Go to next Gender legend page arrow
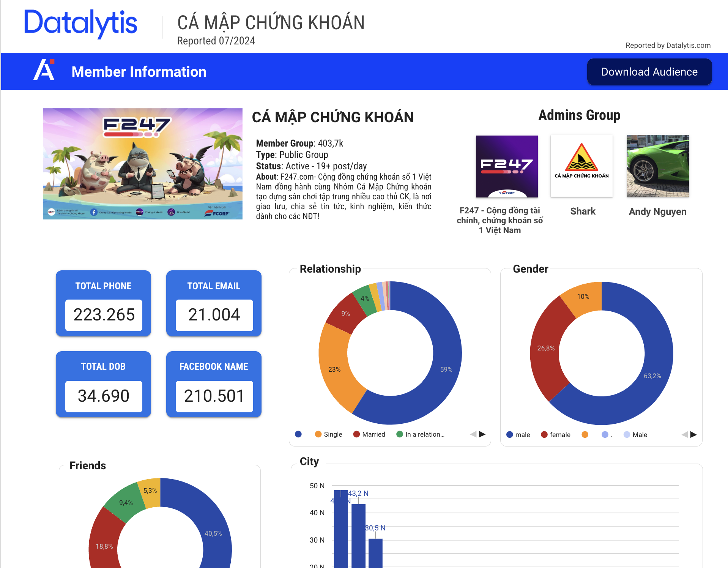This screenshot has width=728, height=568. pos(693,434)
